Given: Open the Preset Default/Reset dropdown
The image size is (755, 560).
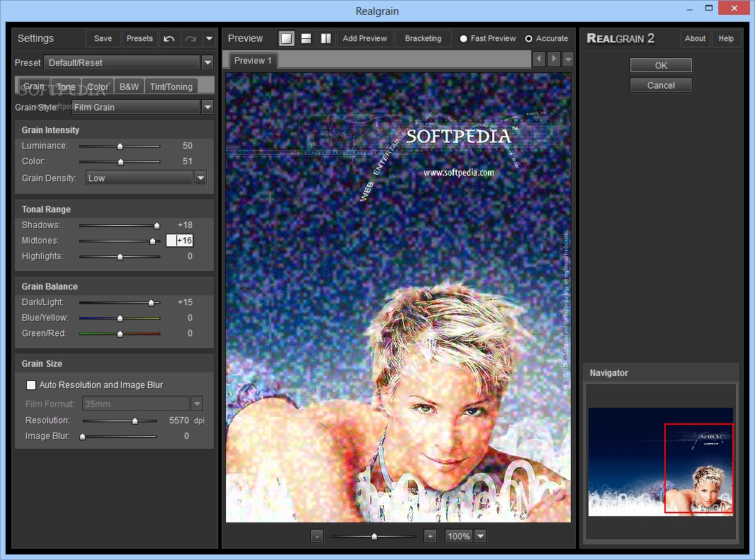Looking at the screenshot, I should 208,62.
